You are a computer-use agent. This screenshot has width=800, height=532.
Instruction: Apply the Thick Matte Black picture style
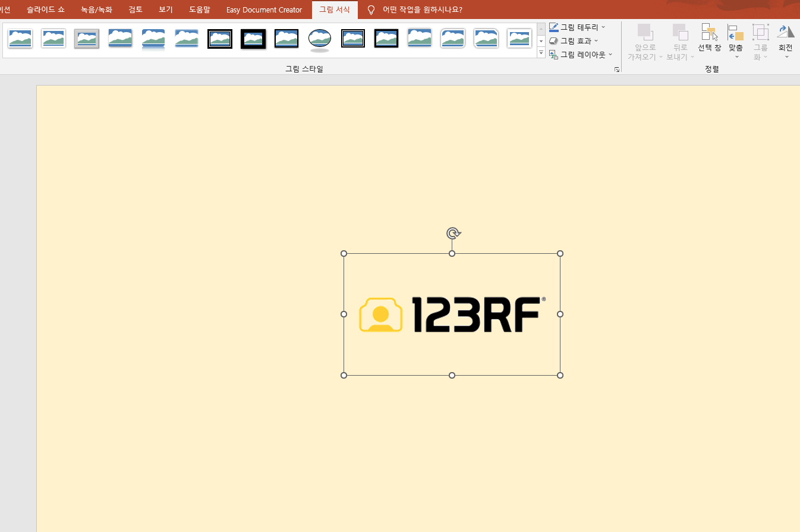(253, 39)
